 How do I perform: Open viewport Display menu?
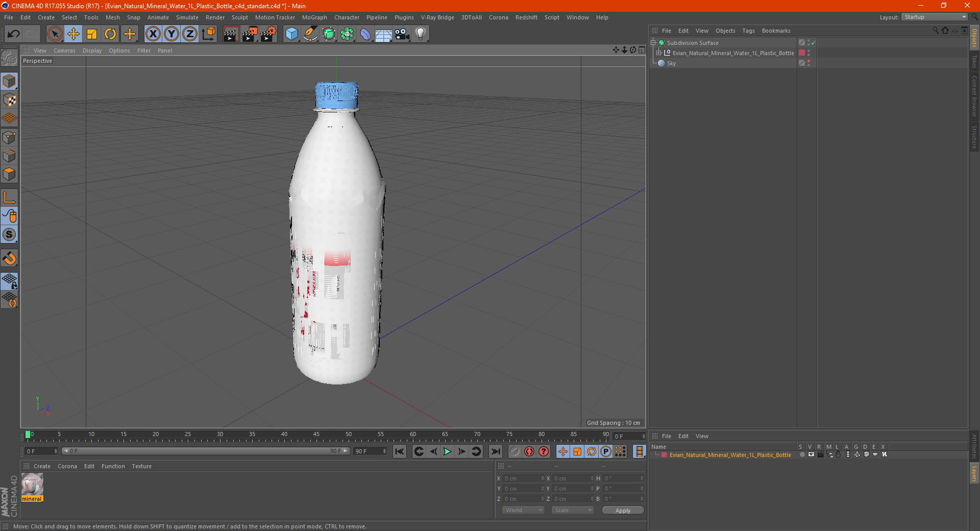coord(92,51)
